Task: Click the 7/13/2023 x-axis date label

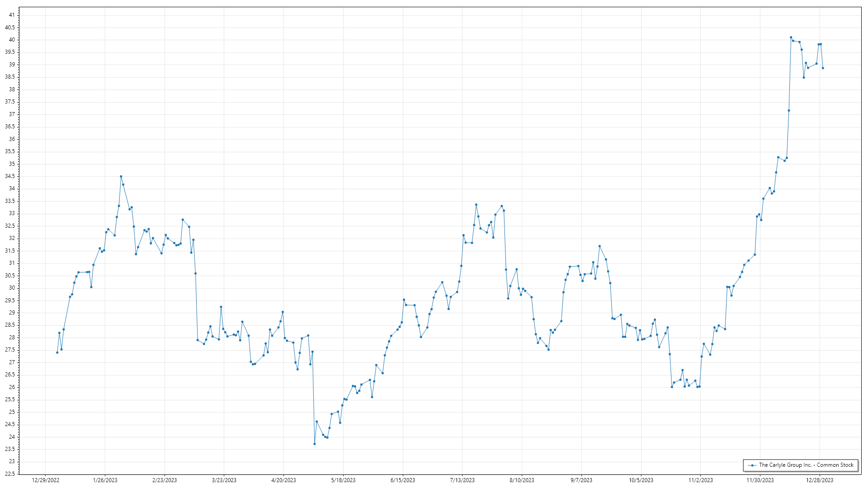Action: pyautogui.click(x=462, y=480)
